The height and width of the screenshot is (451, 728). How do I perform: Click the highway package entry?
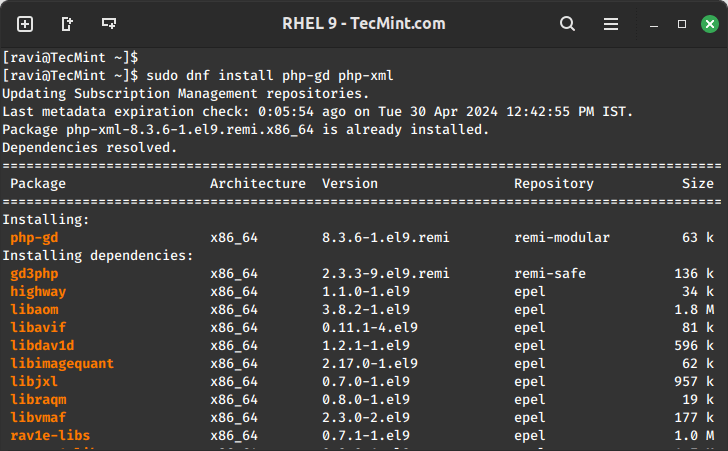click(38, 291)
